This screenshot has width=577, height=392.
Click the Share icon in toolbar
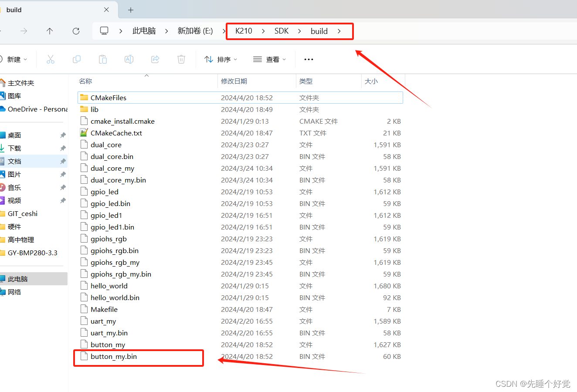155,59
